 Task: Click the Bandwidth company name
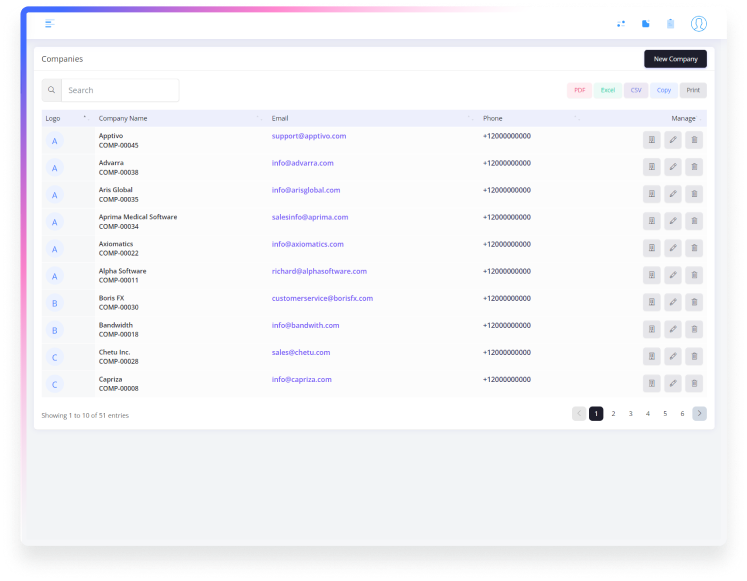pyautogui.click(x=116, y=325)
